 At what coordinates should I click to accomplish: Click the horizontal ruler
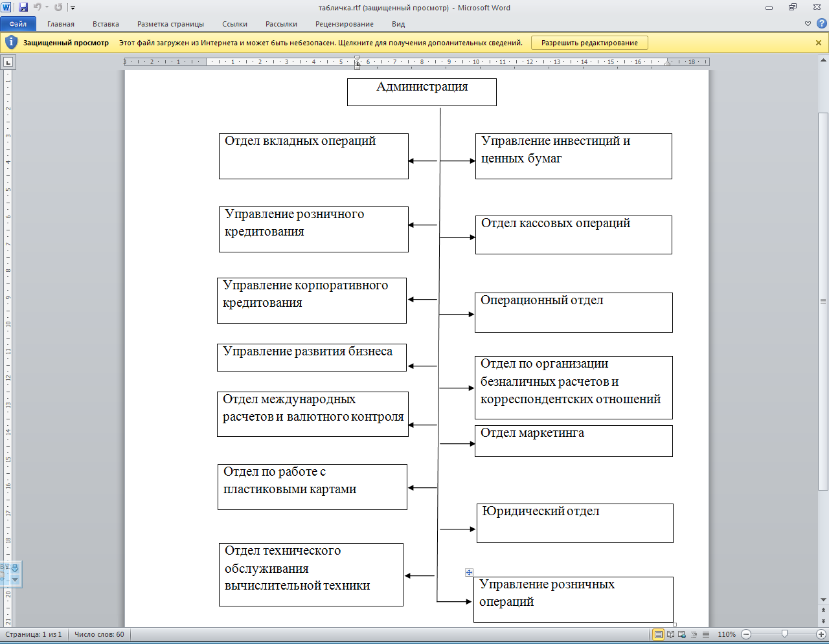coord(416,62)
